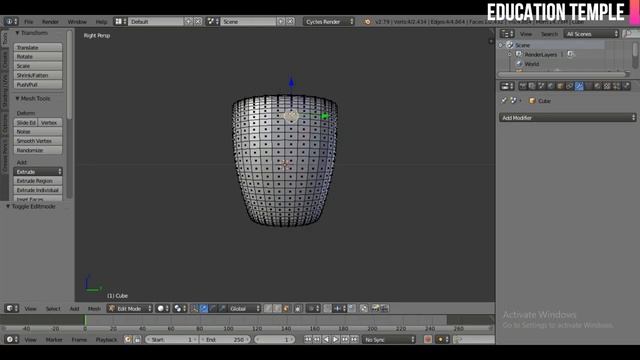Open the viewport shading dropdown
This screenshot has width=640, height=360.
tap(163, 308)
